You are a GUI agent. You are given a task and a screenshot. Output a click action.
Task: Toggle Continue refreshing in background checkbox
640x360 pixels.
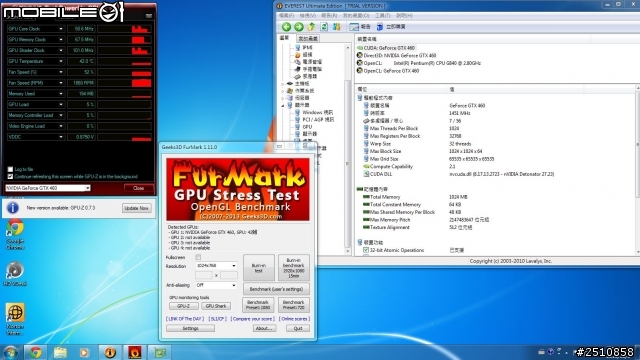[10, 177]
